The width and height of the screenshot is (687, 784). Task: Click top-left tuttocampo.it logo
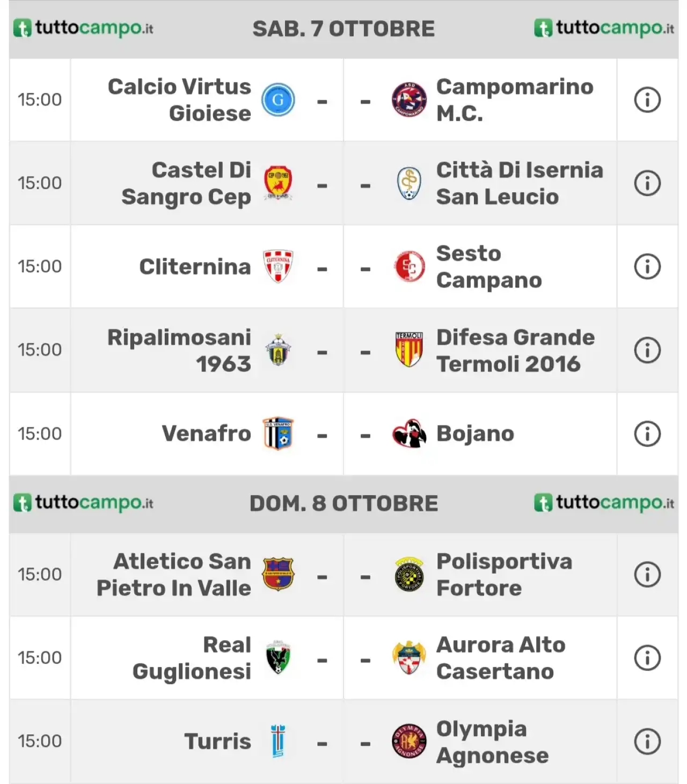click(83, 28)
